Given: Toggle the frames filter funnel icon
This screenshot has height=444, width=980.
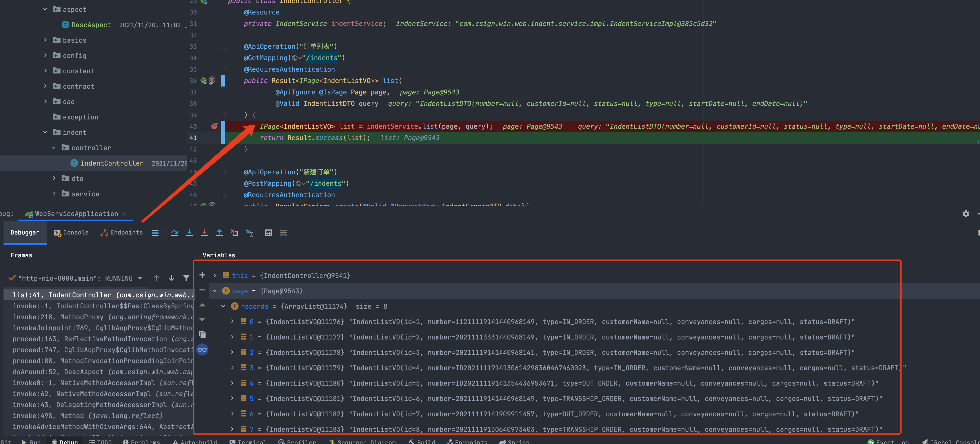Looking at the screenshot, I should click(186, 278).
